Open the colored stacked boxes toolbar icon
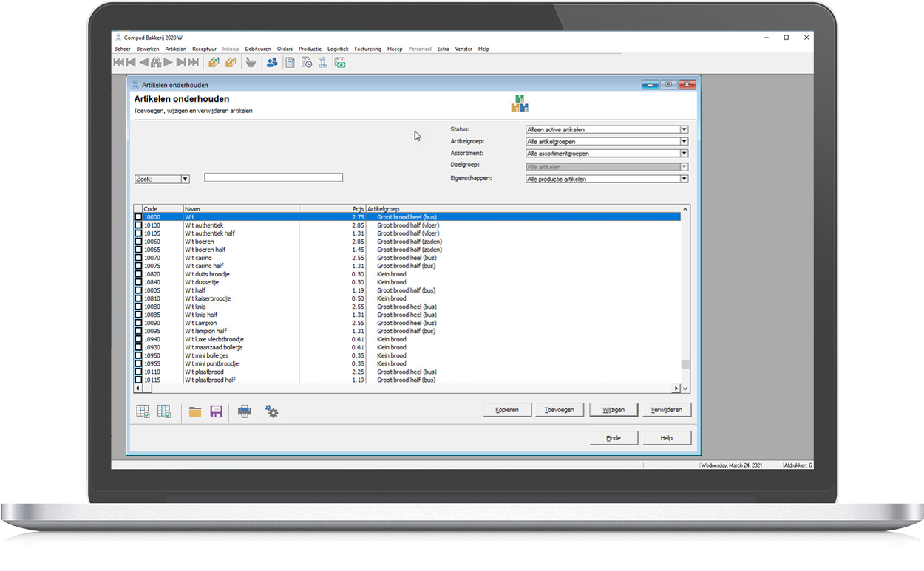The height and width of the screenshot is (571, 924). click(214, 63)
